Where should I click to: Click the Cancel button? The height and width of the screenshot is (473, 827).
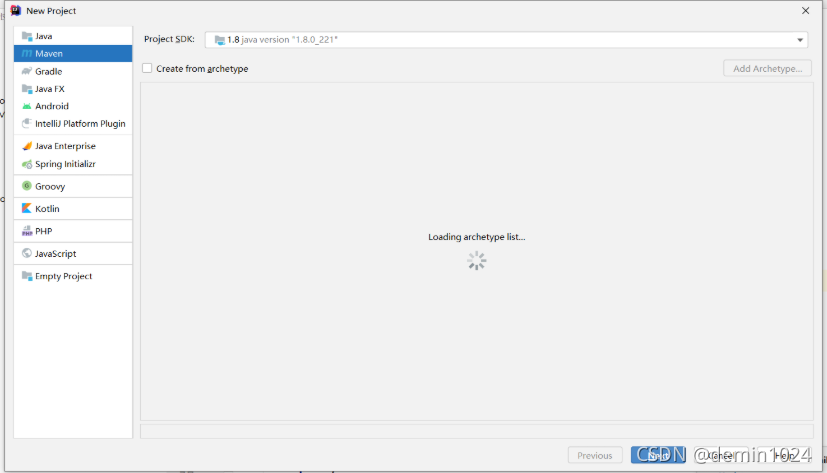pos(722,455)
